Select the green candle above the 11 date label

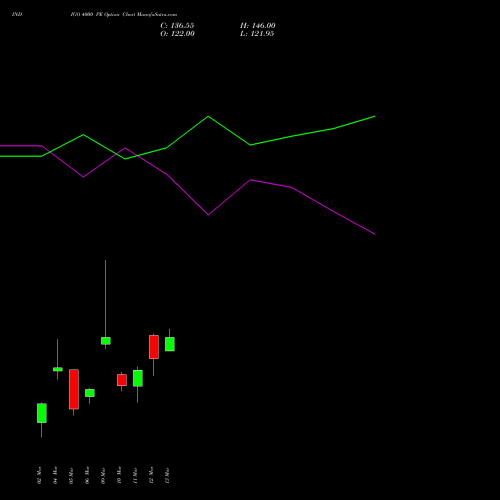pos(138,378)
